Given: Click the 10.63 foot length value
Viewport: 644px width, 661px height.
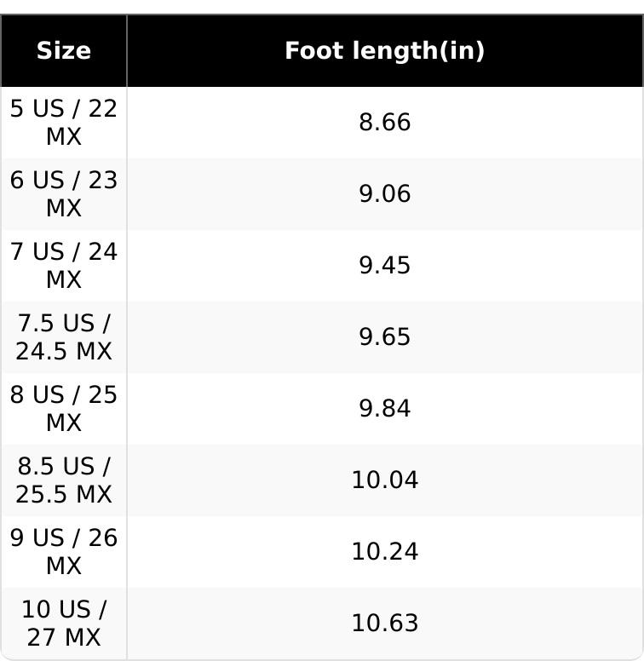Looking at the screenshot, I should [x=384, y=624].
